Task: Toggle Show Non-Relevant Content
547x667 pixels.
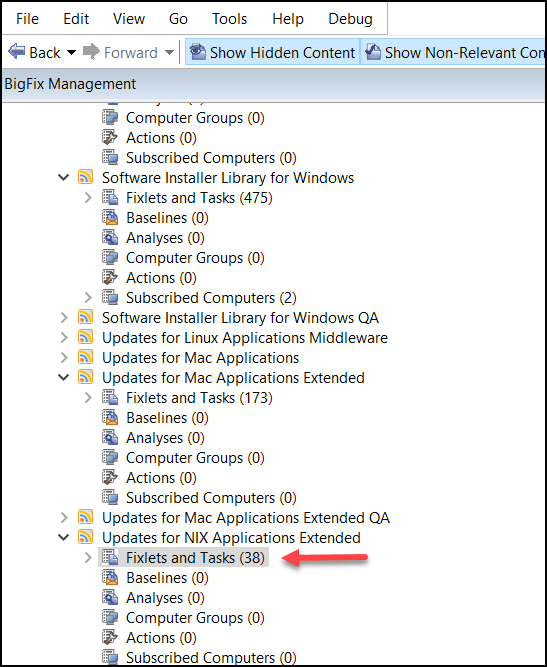Action: click(453, 52)
